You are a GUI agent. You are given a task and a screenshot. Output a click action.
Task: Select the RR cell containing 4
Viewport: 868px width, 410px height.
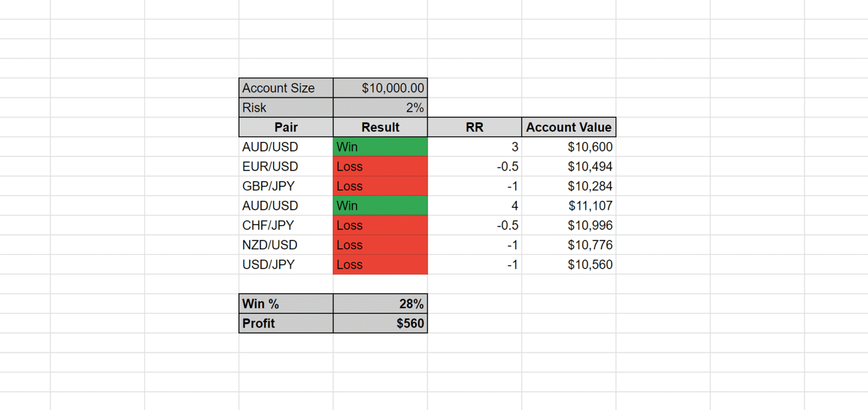(475, 206)
